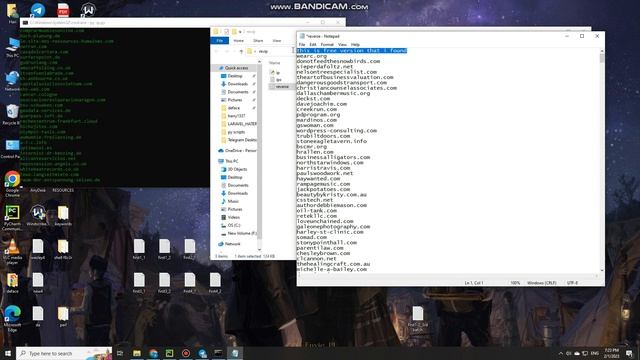Select the find1_2 file on desktop

pyautogui.click(x=164, y=249)
